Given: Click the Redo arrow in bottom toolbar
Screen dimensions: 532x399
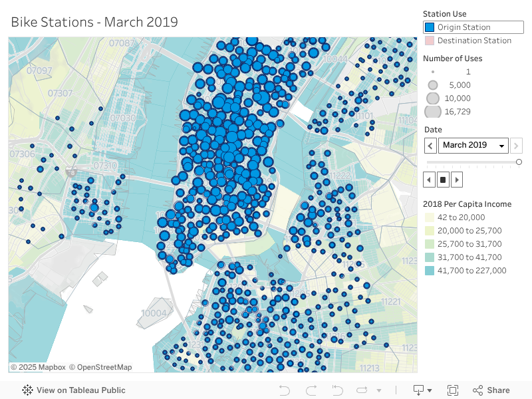Looking at the screenshot, I should (311, 390).
